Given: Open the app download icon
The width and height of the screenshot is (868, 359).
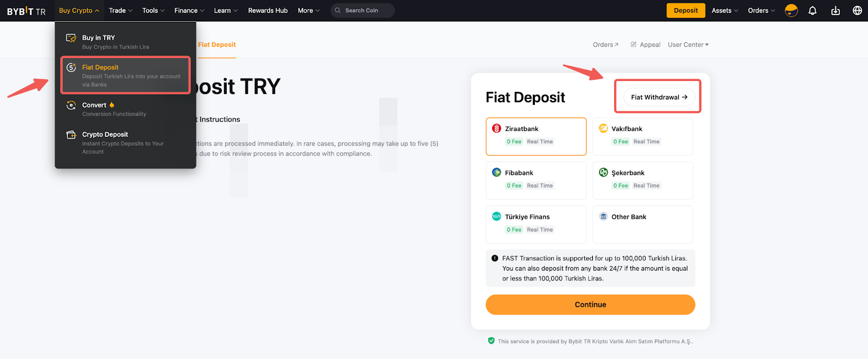Looking at the screenshot, I should click(835, 10).
